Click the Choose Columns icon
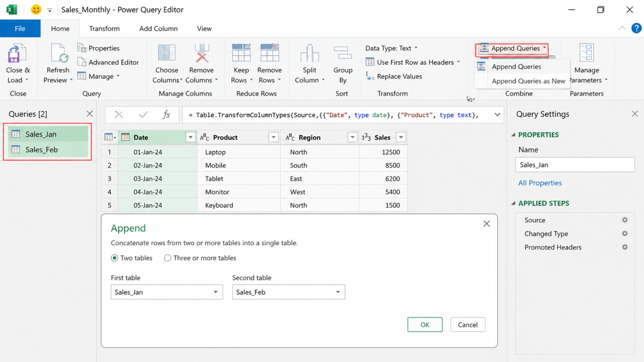This screenshot has width=644, height=362. [x=166, y=53]
